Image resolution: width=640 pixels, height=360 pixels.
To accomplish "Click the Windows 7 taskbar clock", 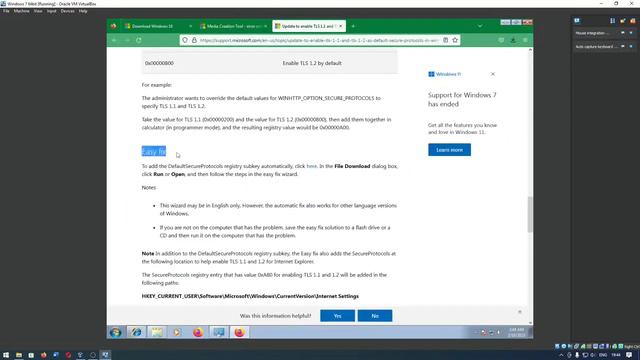I will (x=516, y=332).
